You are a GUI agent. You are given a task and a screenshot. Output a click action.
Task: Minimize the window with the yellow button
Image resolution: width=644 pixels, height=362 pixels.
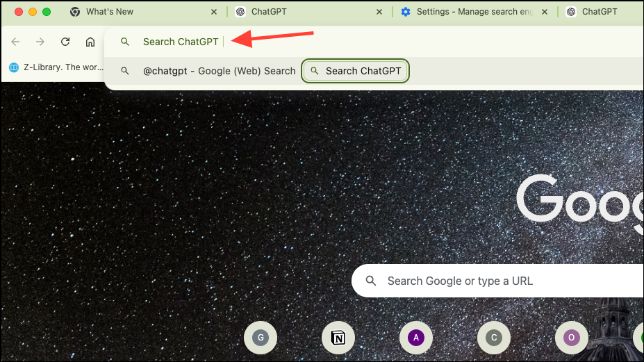point(33,12)
